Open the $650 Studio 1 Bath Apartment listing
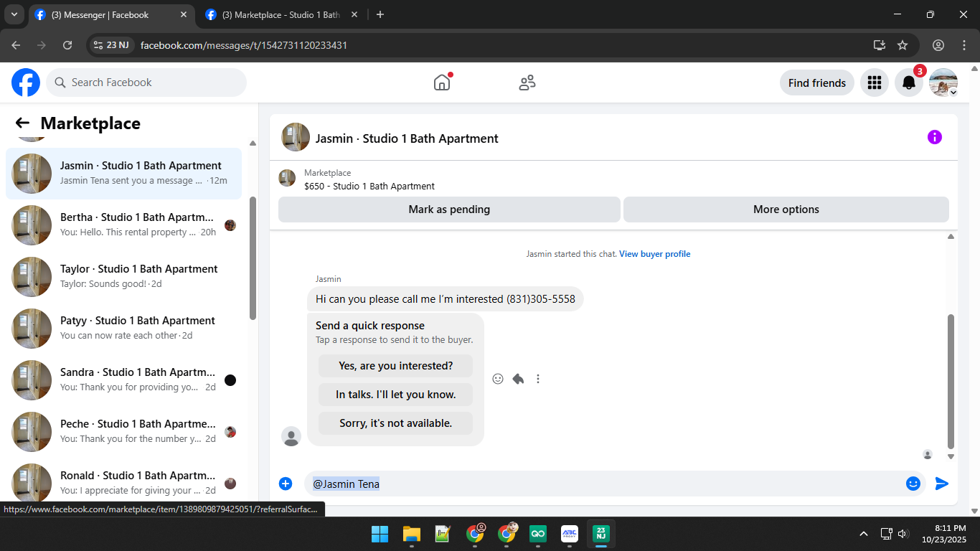Screen dimensions: 980x551 click(369, 186)
